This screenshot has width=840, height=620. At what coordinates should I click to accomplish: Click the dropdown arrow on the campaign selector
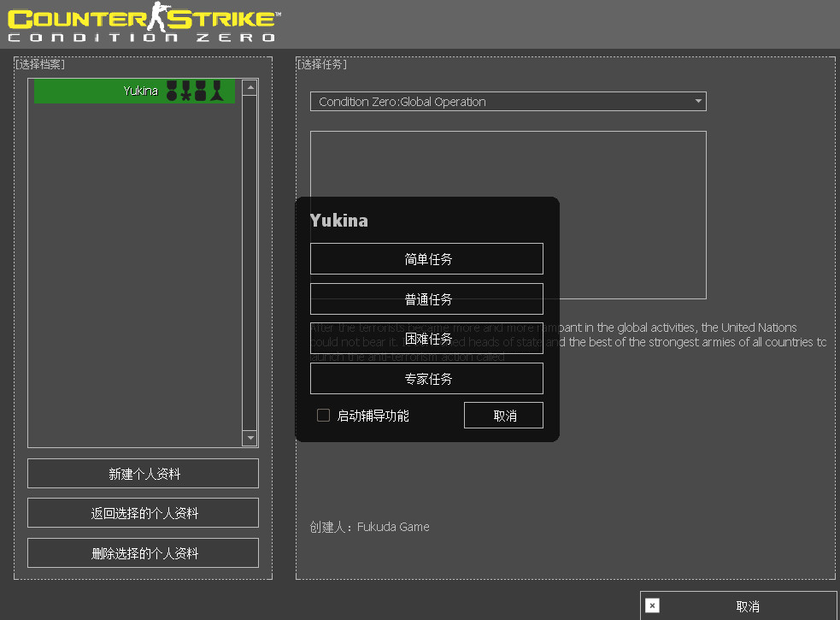699,101
